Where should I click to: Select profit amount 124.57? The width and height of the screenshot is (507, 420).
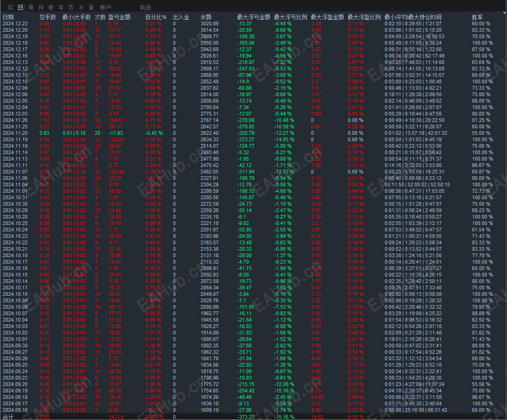116,120
